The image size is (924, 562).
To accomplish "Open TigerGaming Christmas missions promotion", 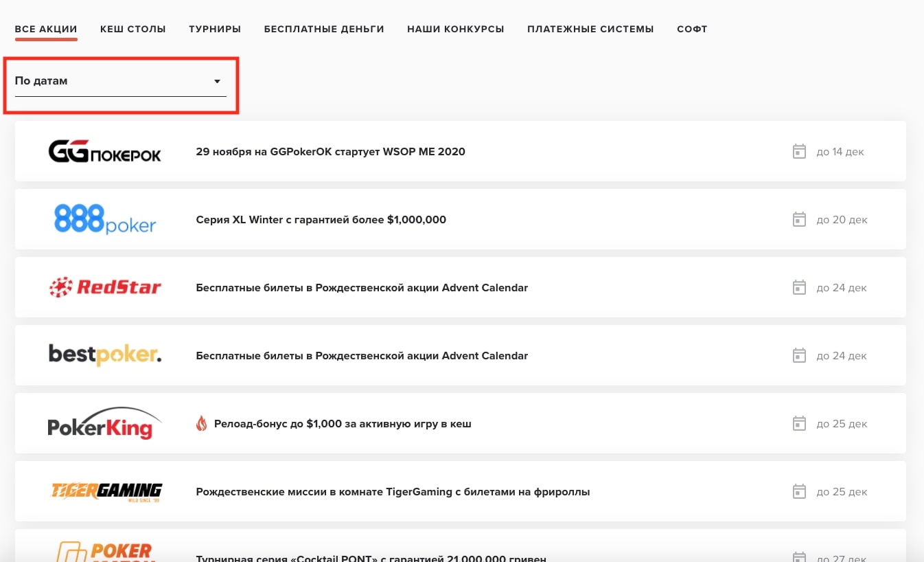I will click(x=393, y=491).
